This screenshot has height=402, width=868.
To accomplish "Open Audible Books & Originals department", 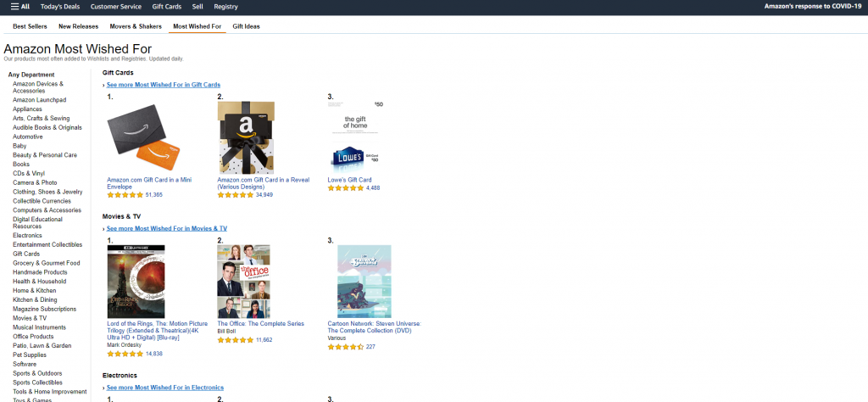I will pos(47,127).
